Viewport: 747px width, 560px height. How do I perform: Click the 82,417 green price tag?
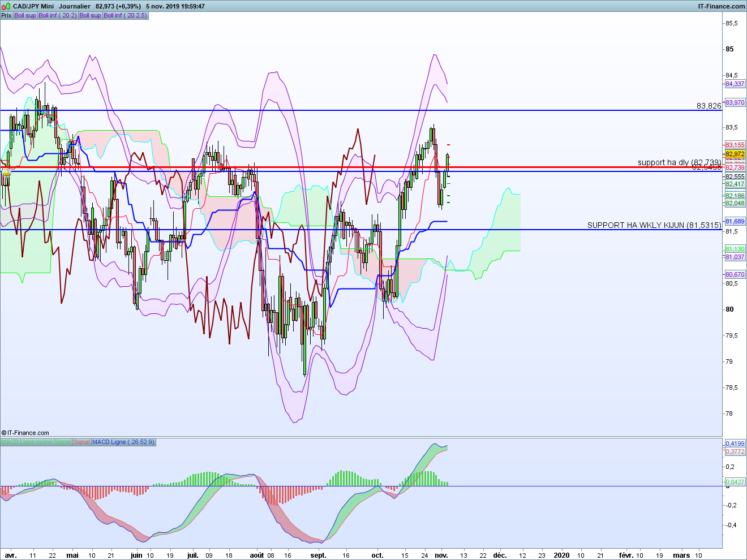735,184
